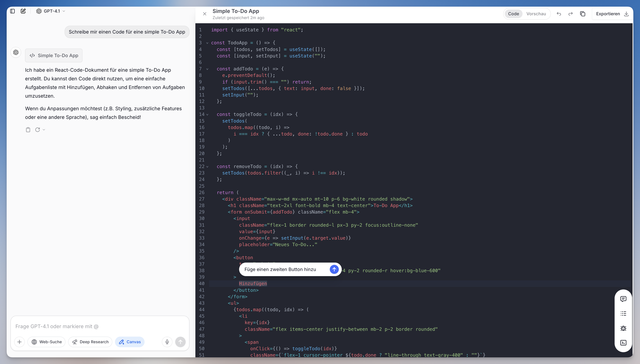This screenshot has width=640, height=364.
Task: Expand the regenerate response options arrow
Action: (44, 130)
